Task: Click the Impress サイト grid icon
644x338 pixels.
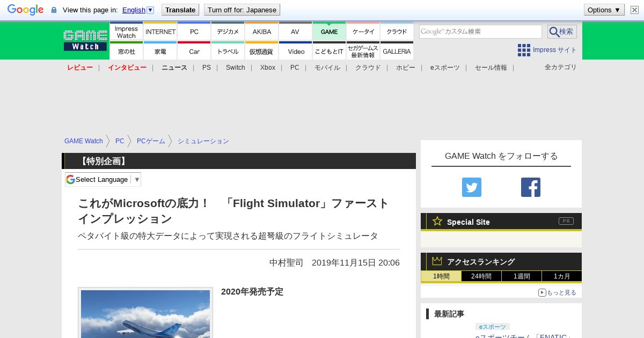Action: [x=524, y=50]
